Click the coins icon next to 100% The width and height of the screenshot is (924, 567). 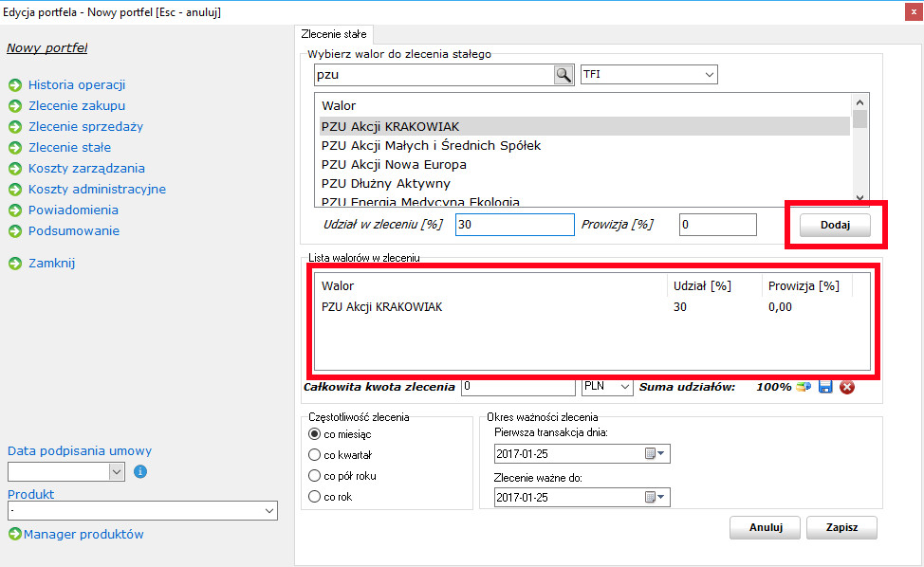click(x=804, y=387)
